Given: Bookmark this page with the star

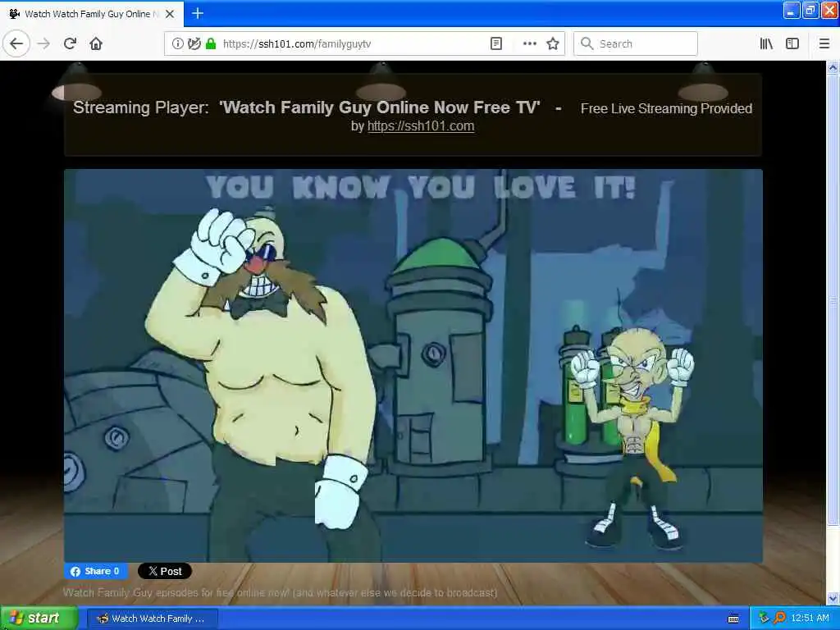Looking at the screenshot, I should coord(553,43).
